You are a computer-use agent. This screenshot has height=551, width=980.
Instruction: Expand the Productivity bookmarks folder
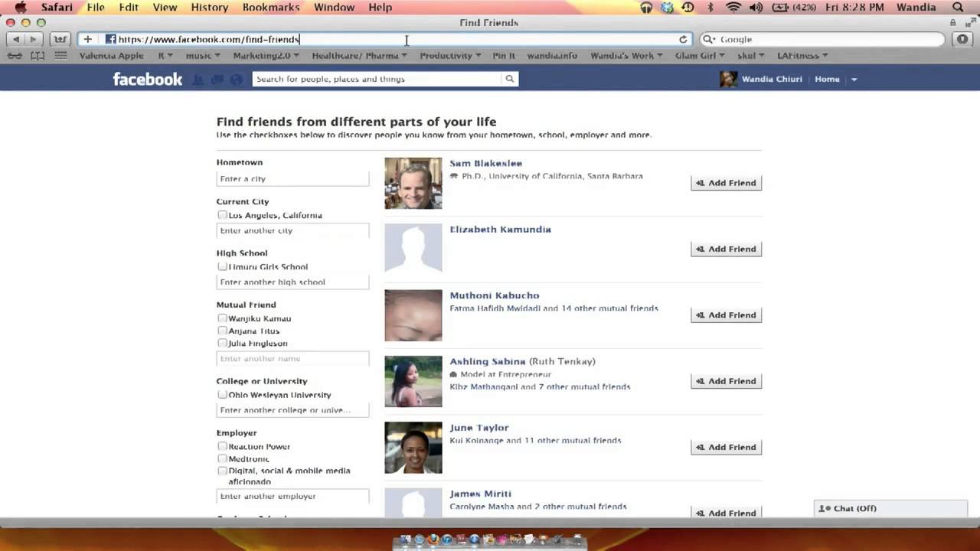[450, 56]
